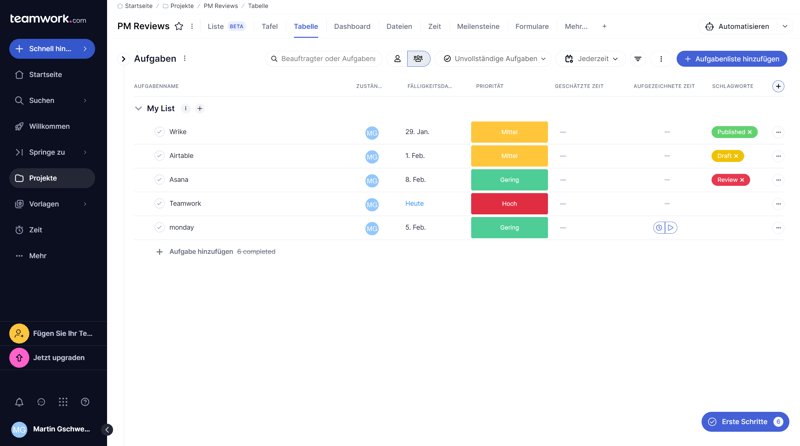
Task: Open the notifications bell in the sidebar
Action: tap(19, 402)
